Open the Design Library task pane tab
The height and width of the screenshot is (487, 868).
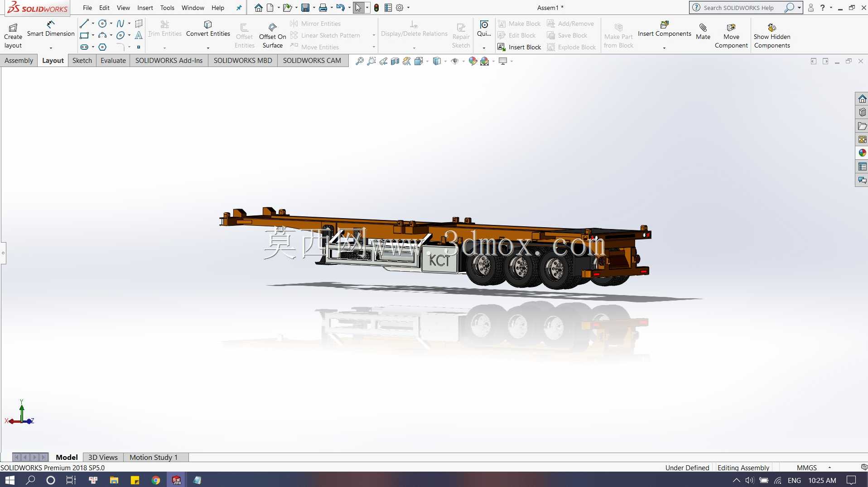[x=862, y=112]
